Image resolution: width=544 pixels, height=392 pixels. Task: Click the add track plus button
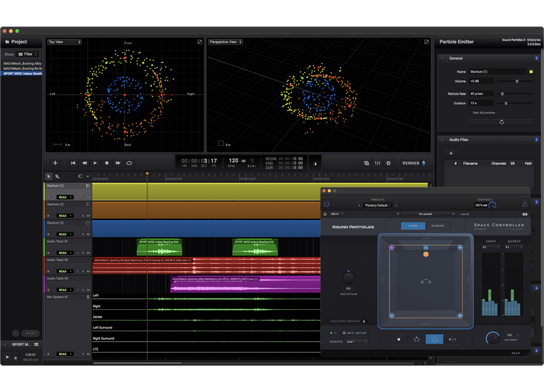coord(55,163)
